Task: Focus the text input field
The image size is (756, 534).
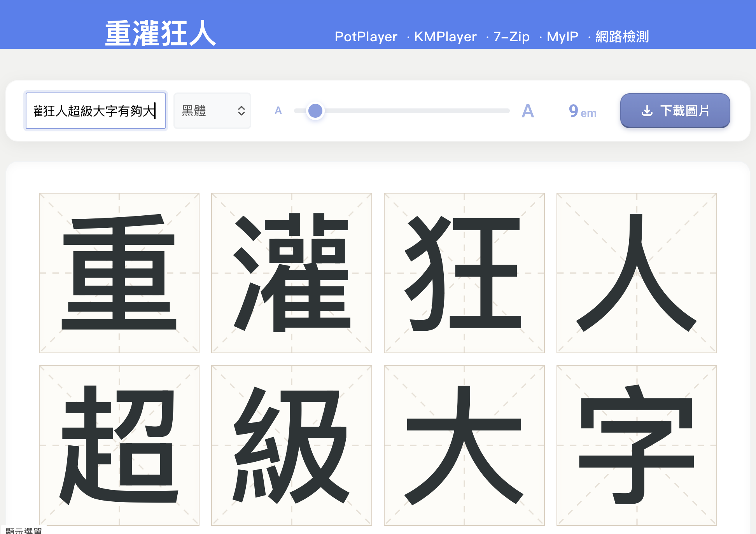Action: coord(95,111)
